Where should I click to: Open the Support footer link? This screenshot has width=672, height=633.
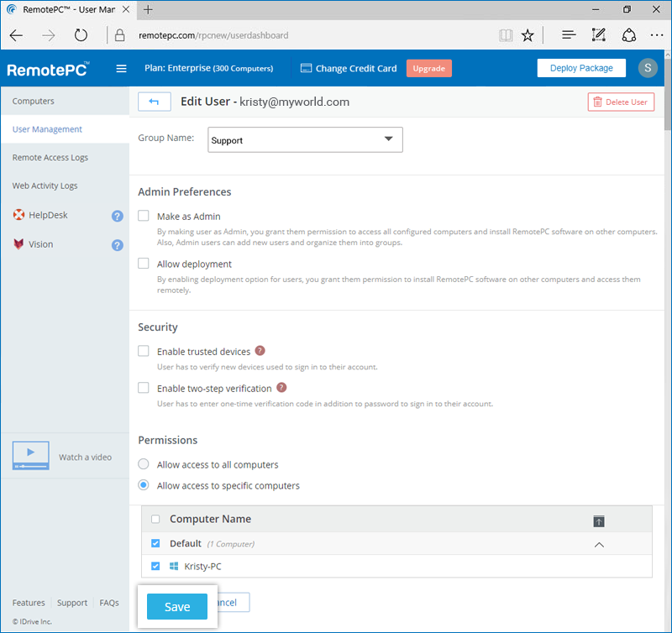72,603
